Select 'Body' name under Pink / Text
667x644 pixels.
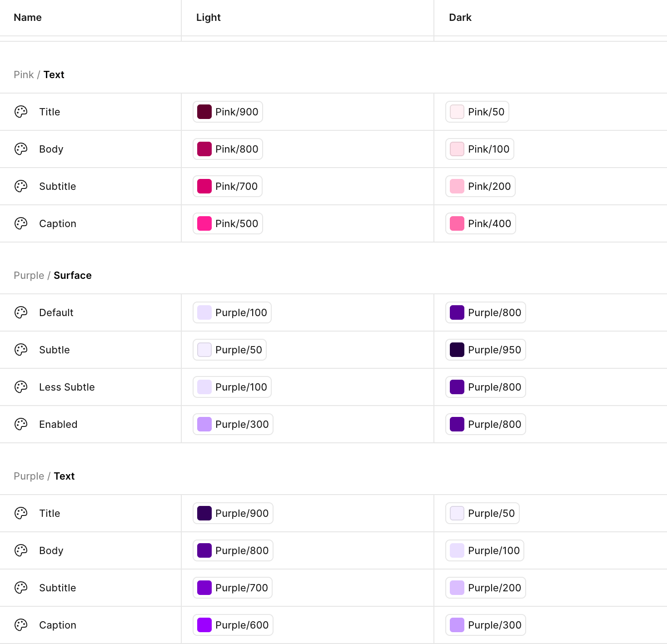tap(51, 149)
